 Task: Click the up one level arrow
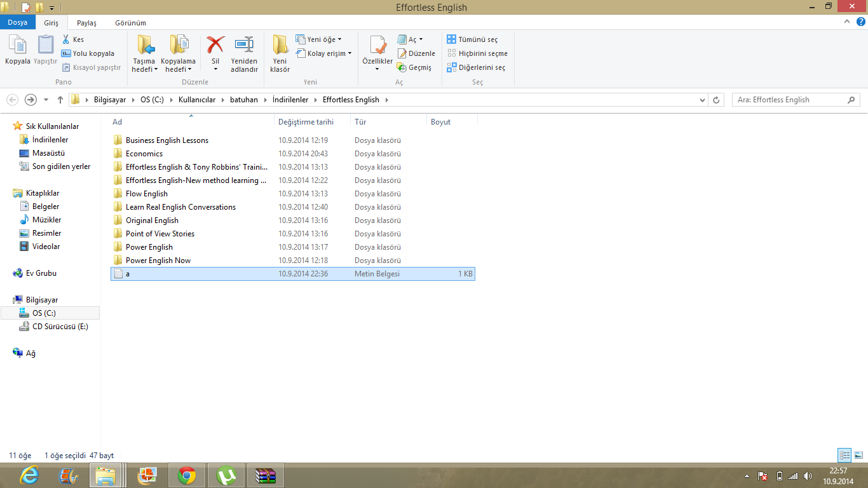(60, 100)
